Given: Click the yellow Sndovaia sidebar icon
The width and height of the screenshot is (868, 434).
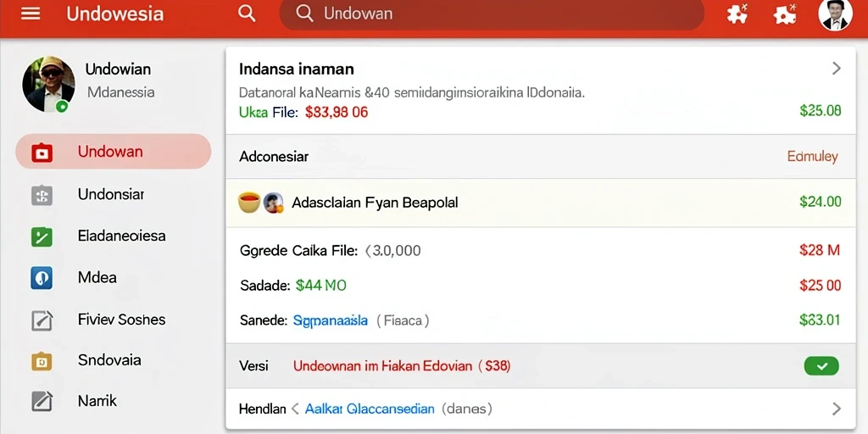Looking at the screenshot, I should (x=42, y=361).
